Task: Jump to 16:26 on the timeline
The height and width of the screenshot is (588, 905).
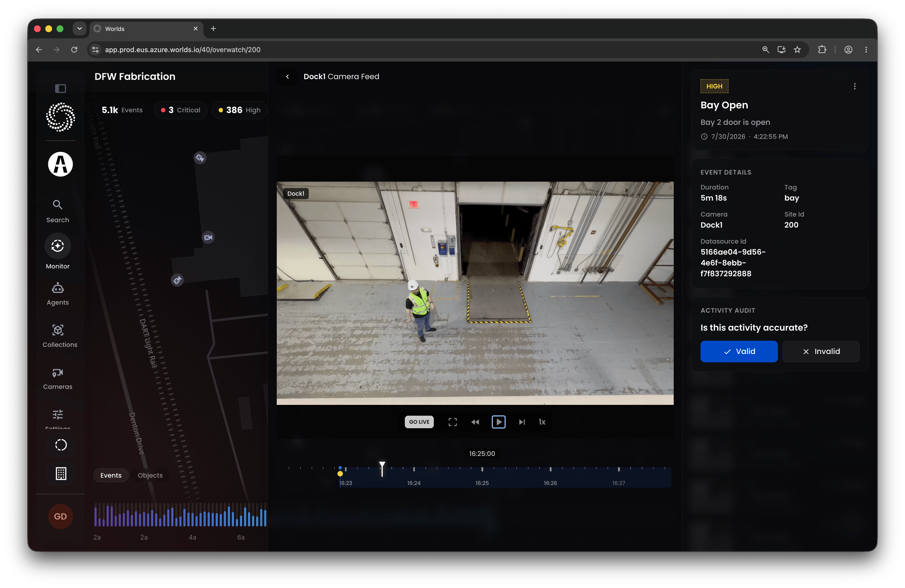Action: (550, 483)
